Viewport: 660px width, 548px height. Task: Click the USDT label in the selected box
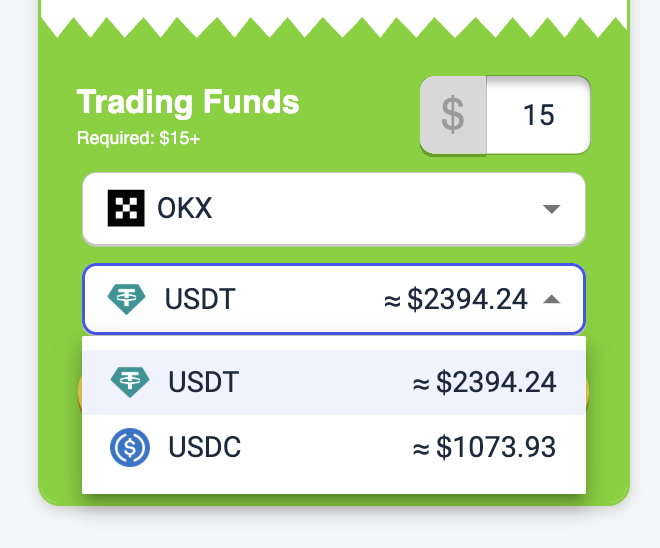[200, 299]
